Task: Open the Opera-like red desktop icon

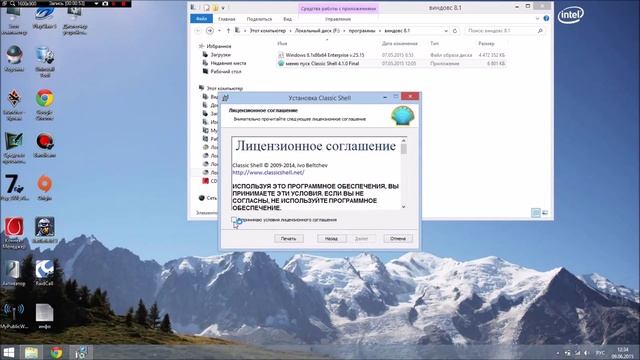Action: pyautogui.click(x=14, y=233)
